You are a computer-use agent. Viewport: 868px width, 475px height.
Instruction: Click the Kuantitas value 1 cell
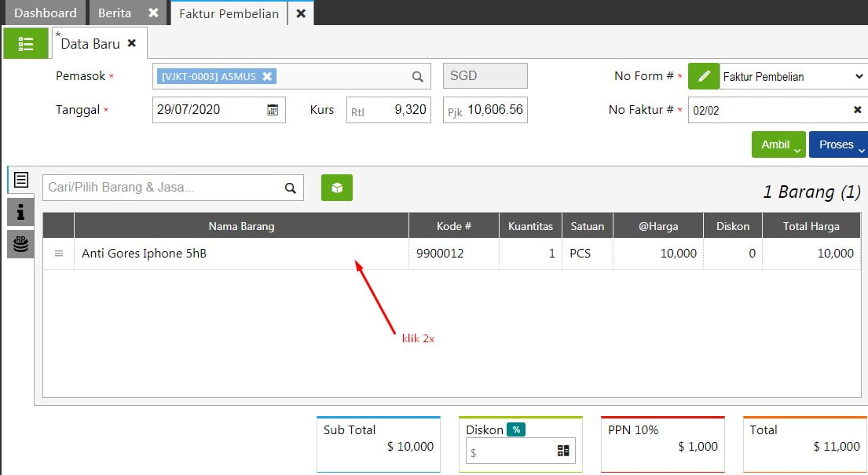point(530,254)
